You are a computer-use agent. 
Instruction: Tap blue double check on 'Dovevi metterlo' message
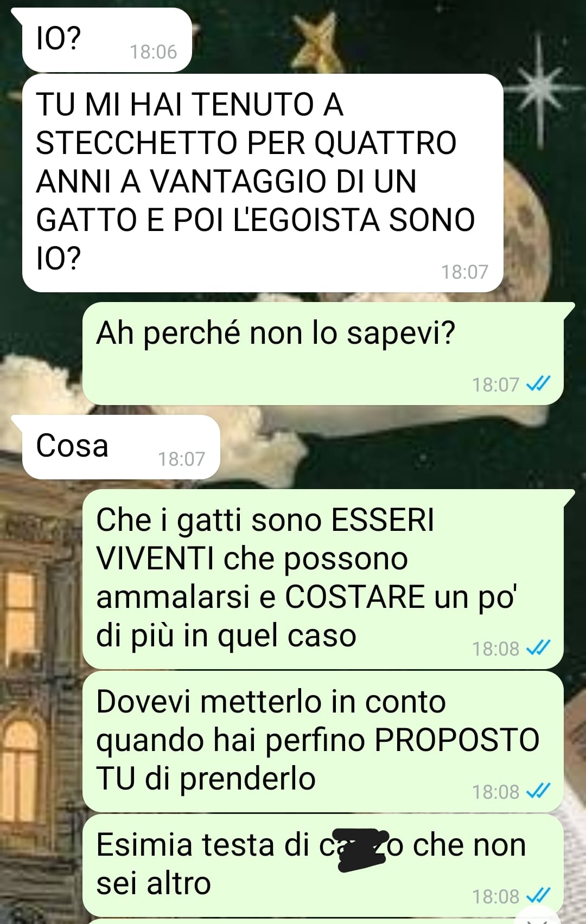pyautogui.click(x=538, y=791)
